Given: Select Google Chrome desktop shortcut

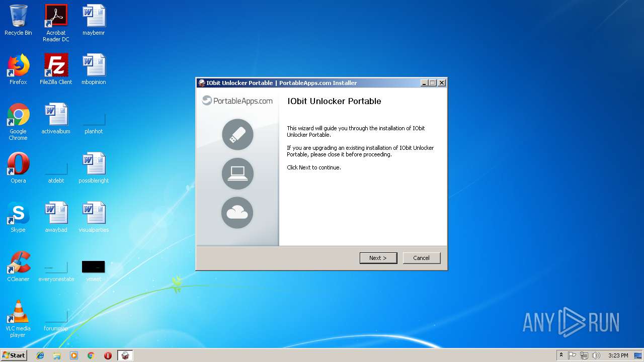Looking at the screenshot, I should click(x=18, y=122).
